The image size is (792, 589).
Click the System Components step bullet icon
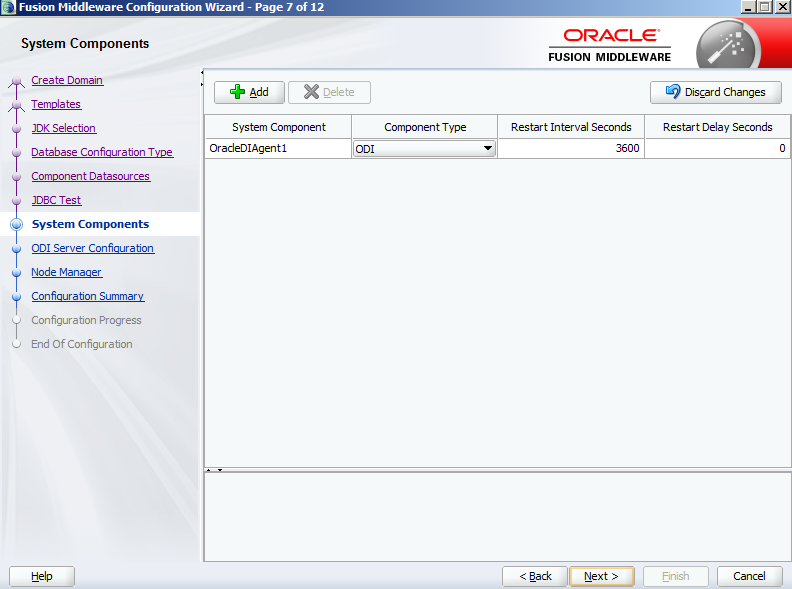tap(16, 225)
